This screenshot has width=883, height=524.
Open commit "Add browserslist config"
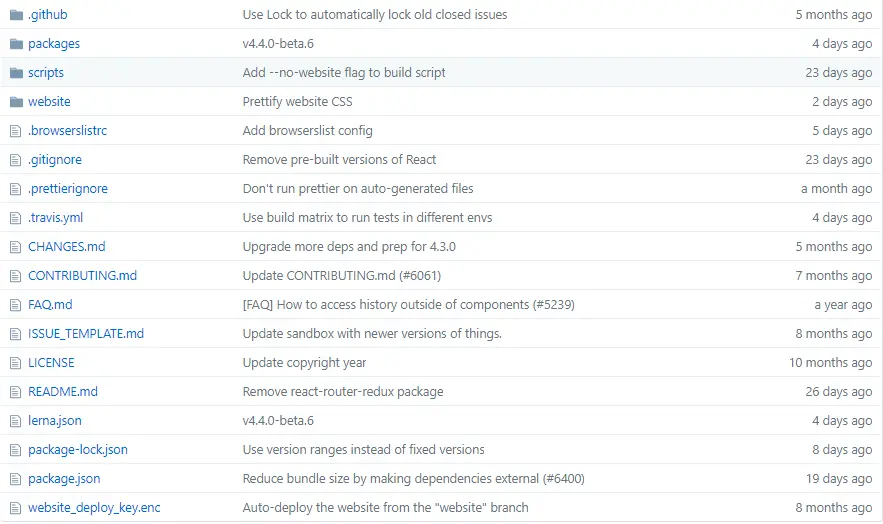(x=307, y=131)
